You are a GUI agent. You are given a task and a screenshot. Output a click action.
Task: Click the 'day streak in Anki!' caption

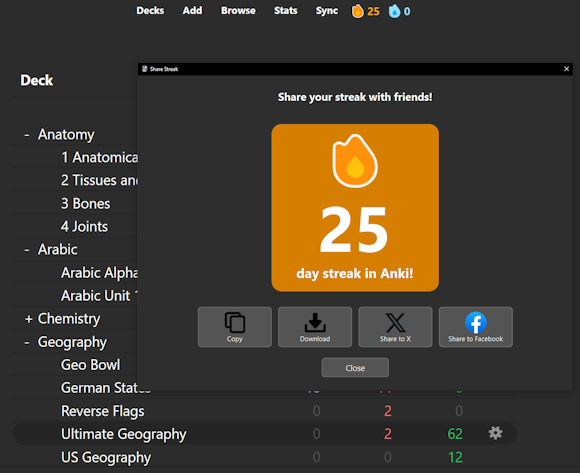[x=355, y=274]
